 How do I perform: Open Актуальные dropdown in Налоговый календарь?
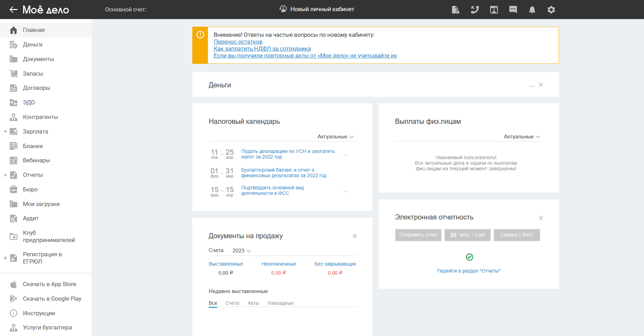pyautogui.click(x=335, y=137)
